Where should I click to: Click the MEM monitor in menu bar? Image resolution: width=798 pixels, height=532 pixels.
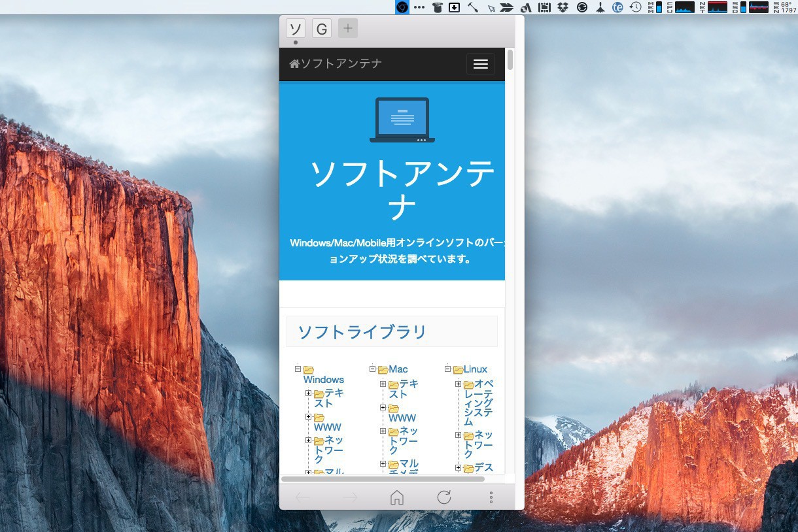(655, 7)
